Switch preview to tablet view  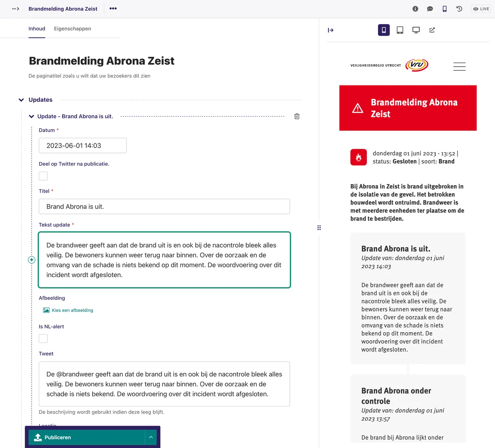(x=400, y=30)
